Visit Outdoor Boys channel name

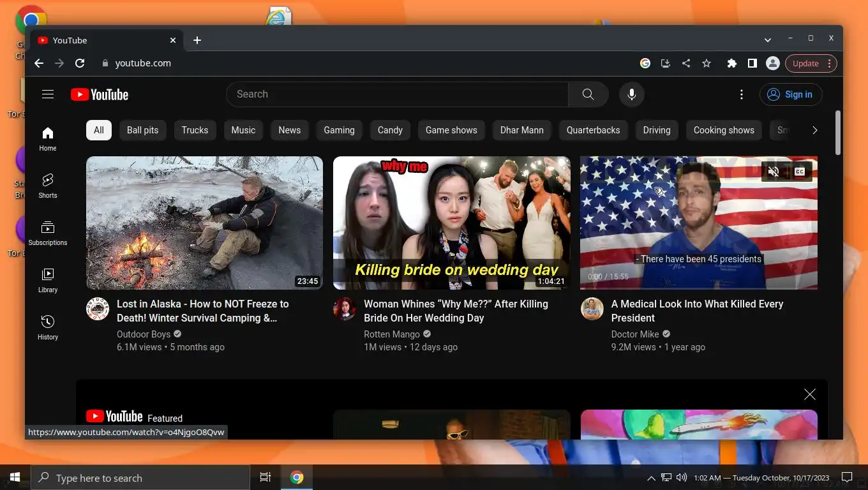[x=144, y=334]
